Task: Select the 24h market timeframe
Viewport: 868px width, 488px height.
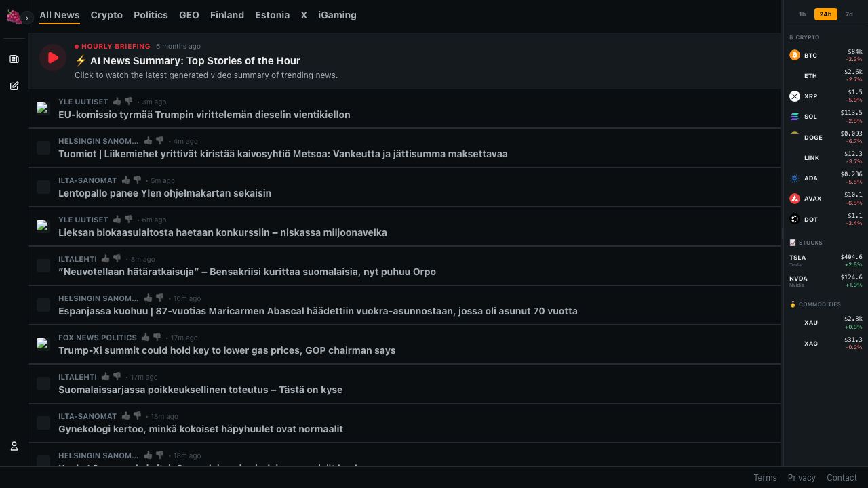Action: [825, 14]
